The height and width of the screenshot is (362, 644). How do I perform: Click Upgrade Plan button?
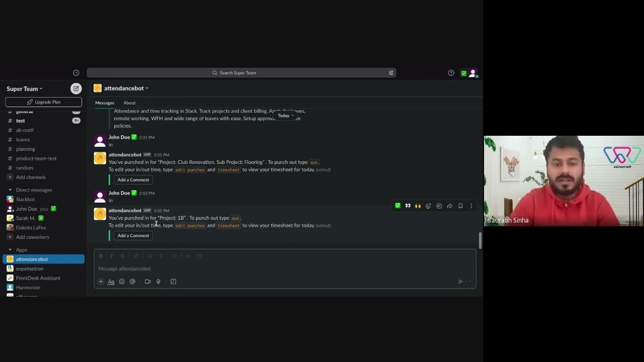[x=44, y=102]
